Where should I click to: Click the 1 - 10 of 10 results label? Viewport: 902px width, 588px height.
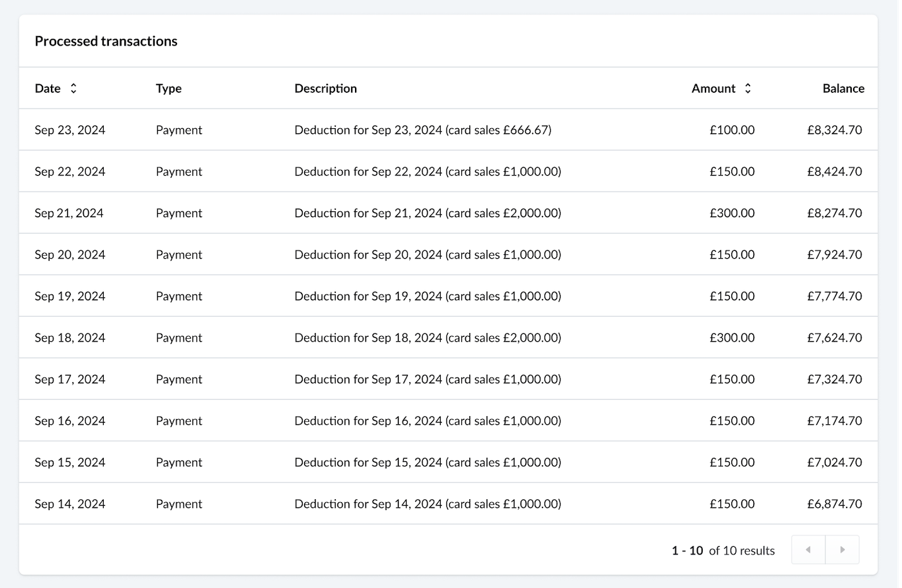724,550
